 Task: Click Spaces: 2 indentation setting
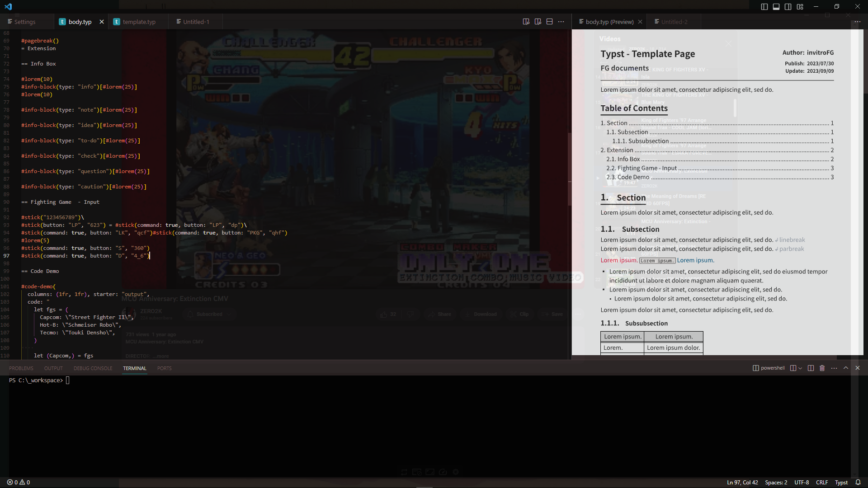tap(776, 482)
